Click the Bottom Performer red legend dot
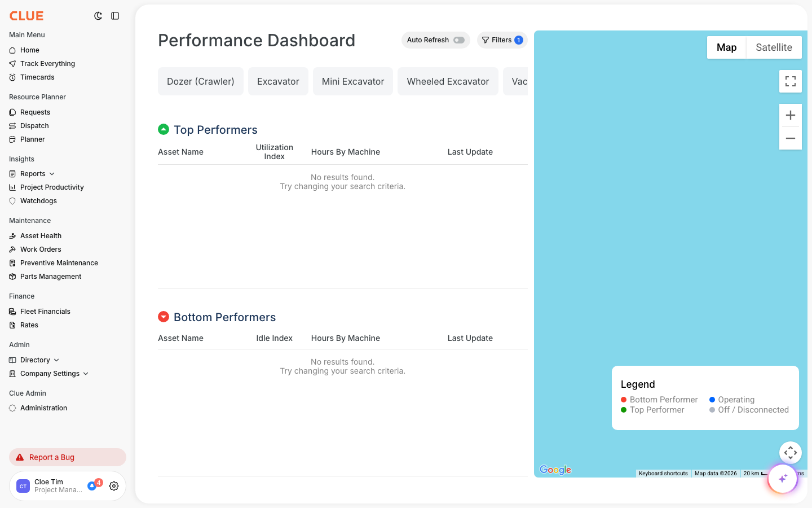Image resolution: width=812 pixels, height=508 pixels. point(624,400)
